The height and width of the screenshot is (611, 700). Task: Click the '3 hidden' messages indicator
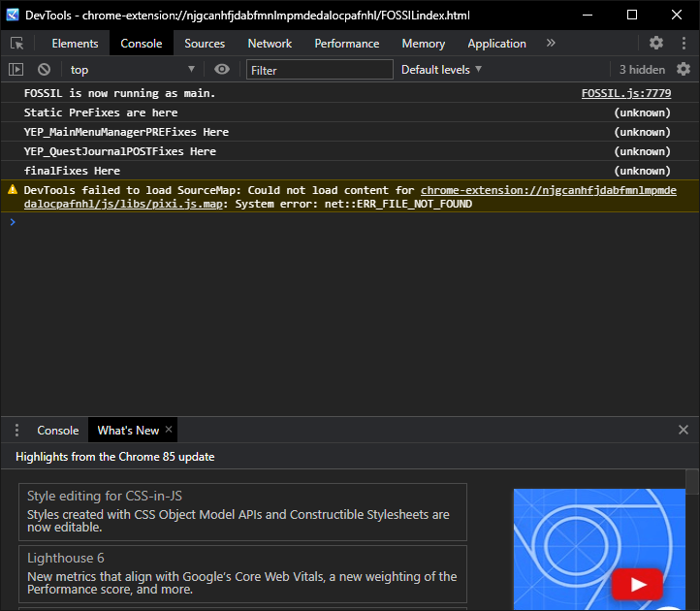[x=642, y=70]
